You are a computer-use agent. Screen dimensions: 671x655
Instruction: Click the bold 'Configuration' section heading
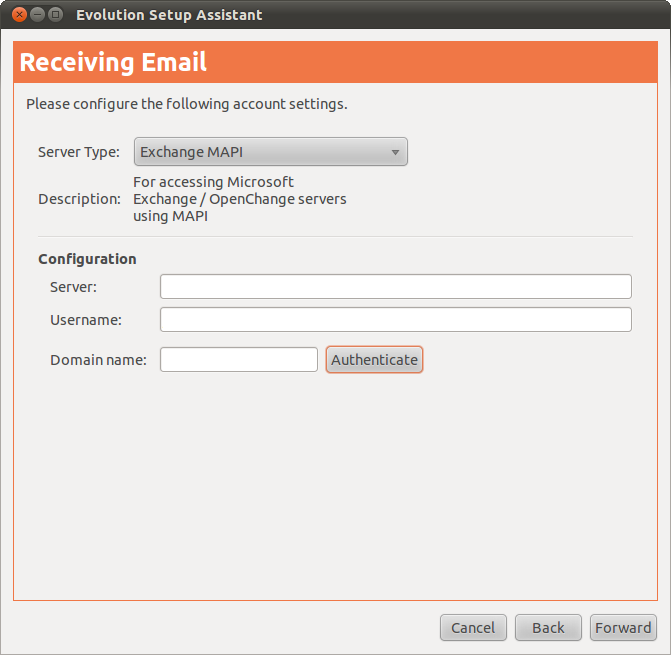click(87, 259)
